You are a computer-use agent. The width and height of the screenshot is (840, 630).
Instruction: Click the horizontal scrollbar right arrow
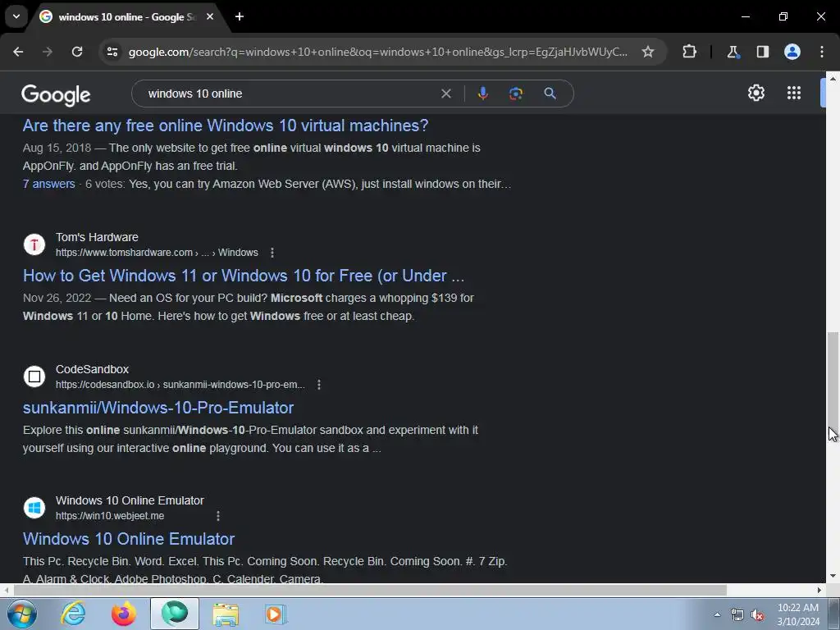coord(819,590)
